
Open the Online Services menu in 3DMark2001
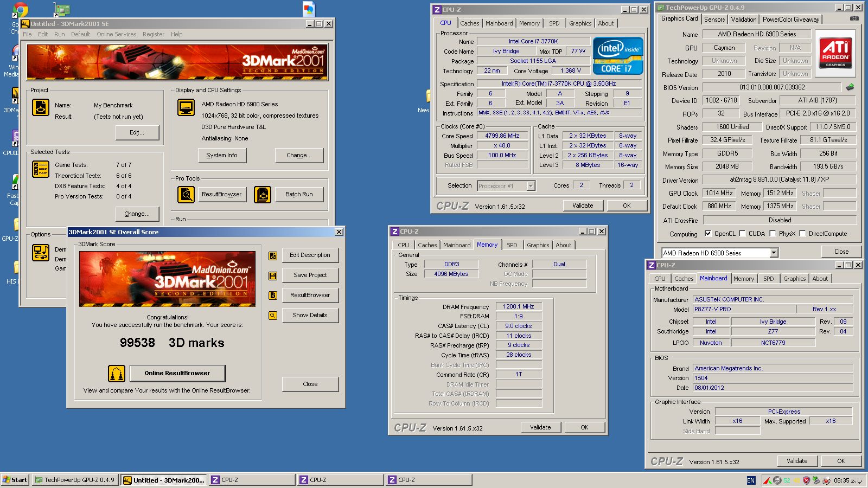117,34
